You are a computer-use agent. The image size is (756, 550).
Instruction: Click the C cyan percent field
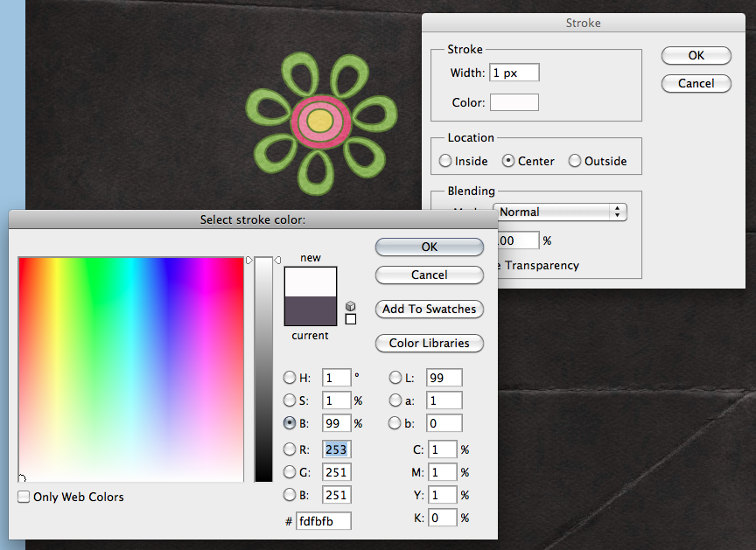442,449
